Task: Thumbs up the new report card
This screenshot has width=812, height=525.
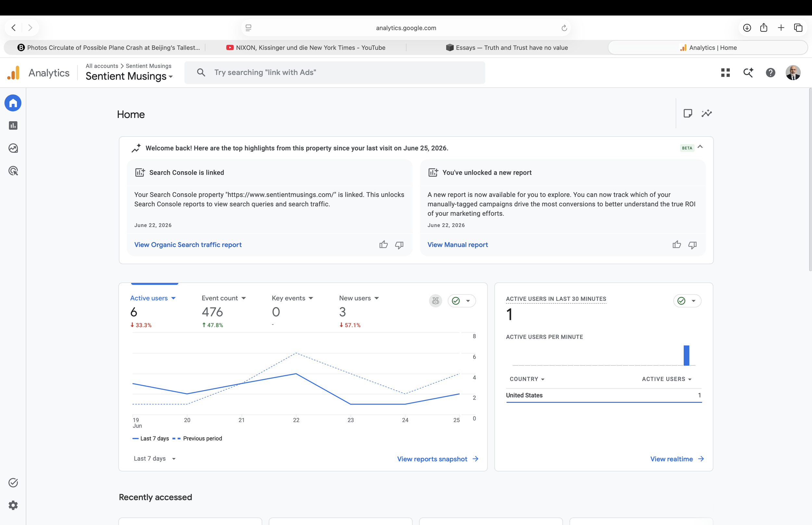Action: [x=677, y=244]
